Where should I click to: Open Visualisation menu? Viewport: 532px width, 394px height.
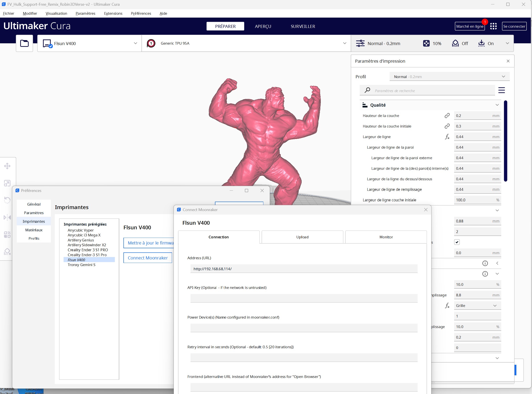coord(56,13)
